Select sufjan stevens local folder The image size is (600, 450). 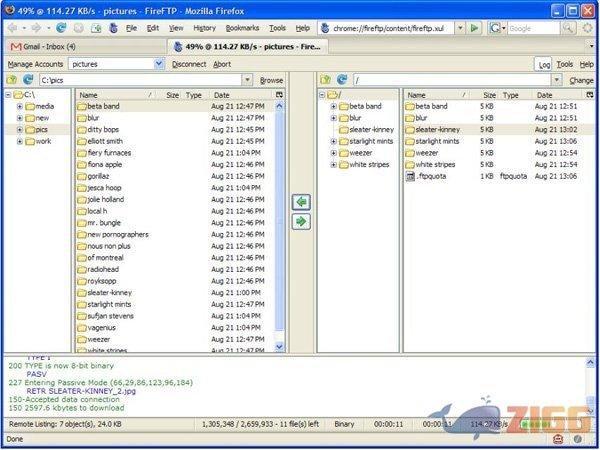(175, 316)
